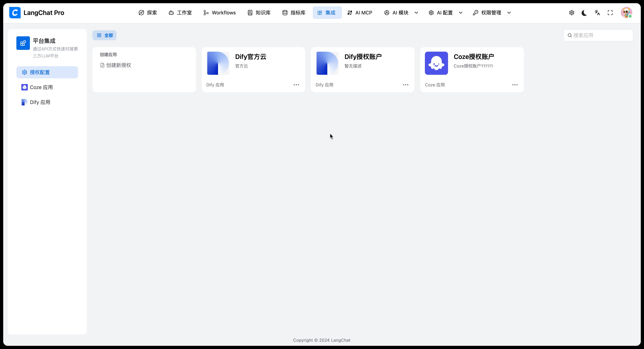Image resolution: width=644 pixels, height=349 pixels.
Task: Click the AI MCP plug icon
Action: click(350, 13)
